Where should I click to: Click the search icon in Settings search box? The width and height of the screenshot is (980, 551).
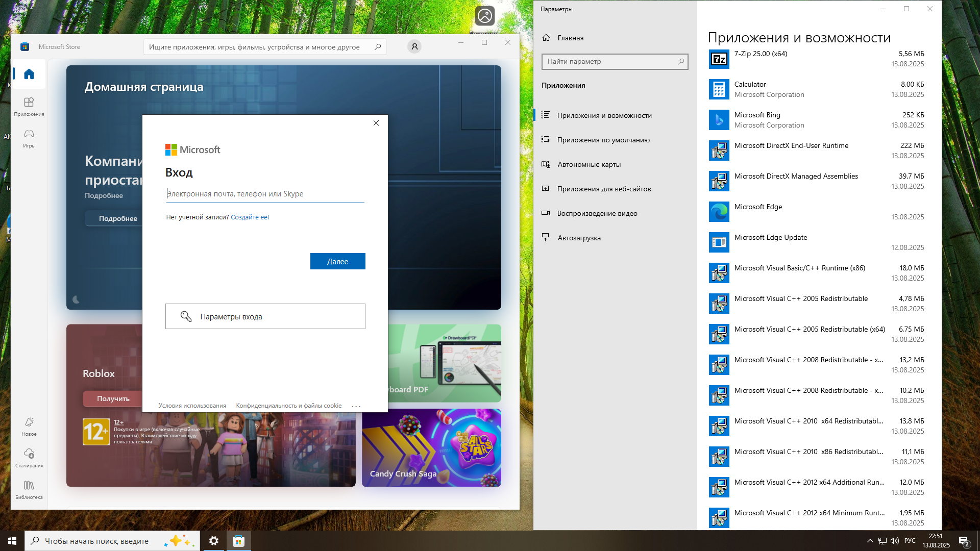point(681,62)
